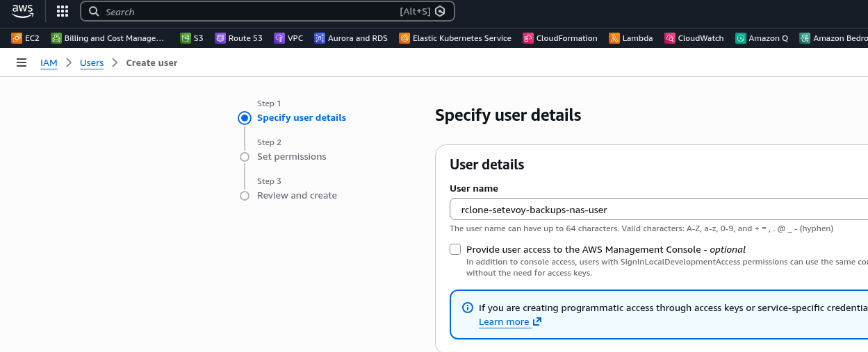Open the CloudFormation shortcut
Viewport: 868px width, 352px height.
(559, 38)
